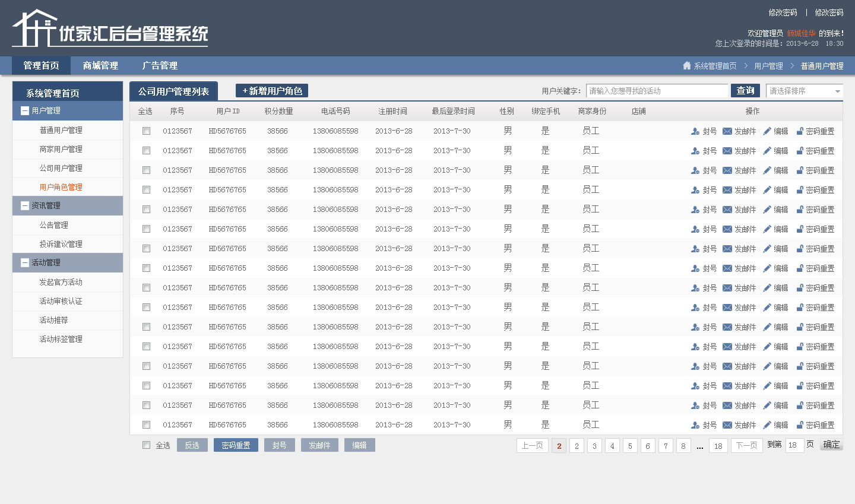
Task: Go to page 7 in pagination
Action: [x=666, y=446]
